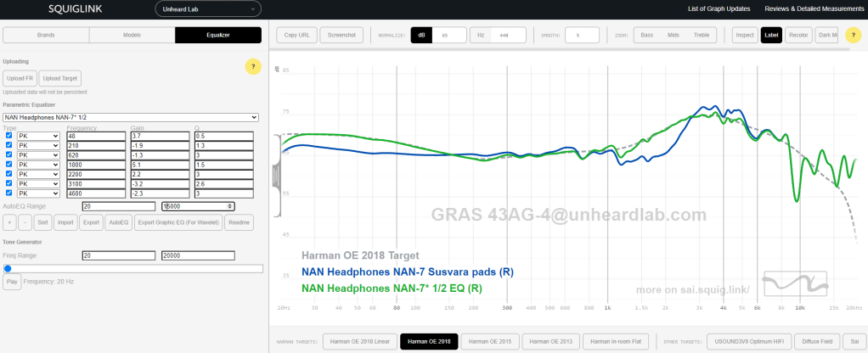The image size is (868, 353).
Task: Expand the NAN Headphones NAN-7* 1/2 selector
Action: tap(131, 117)
